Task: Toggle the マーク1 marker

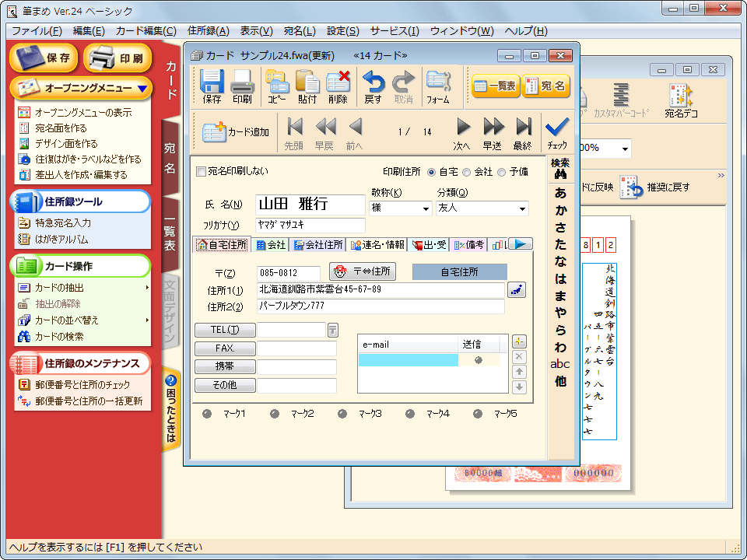Action: point(207,414)
